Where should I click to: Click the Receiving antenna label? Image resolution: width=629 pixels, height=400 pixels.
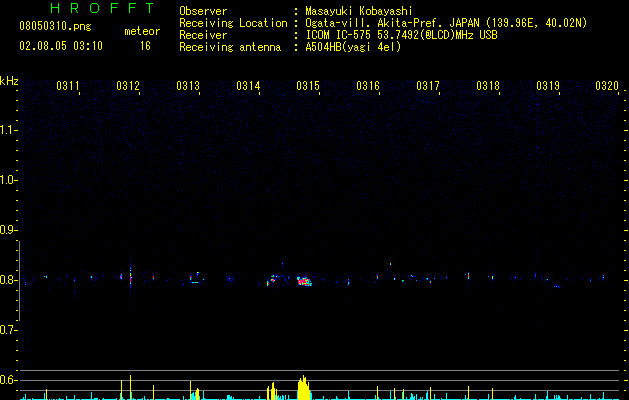pyautogui.click(x=230, y=47)
